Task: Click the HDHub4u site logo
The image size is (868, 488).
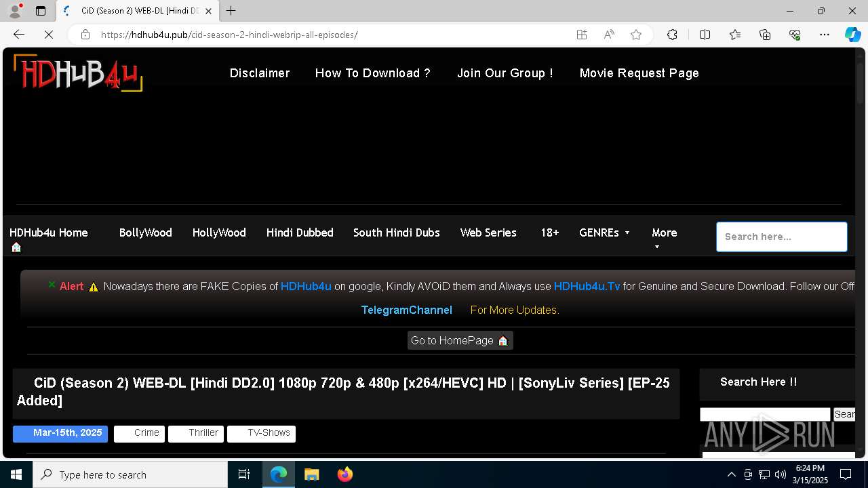Action: click(x=77, y=73)
